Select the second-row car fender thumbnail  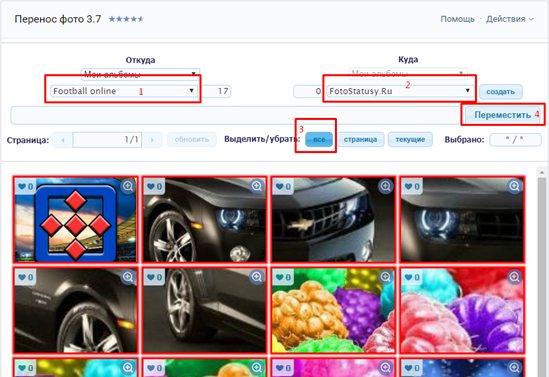[x=75, y=310]
